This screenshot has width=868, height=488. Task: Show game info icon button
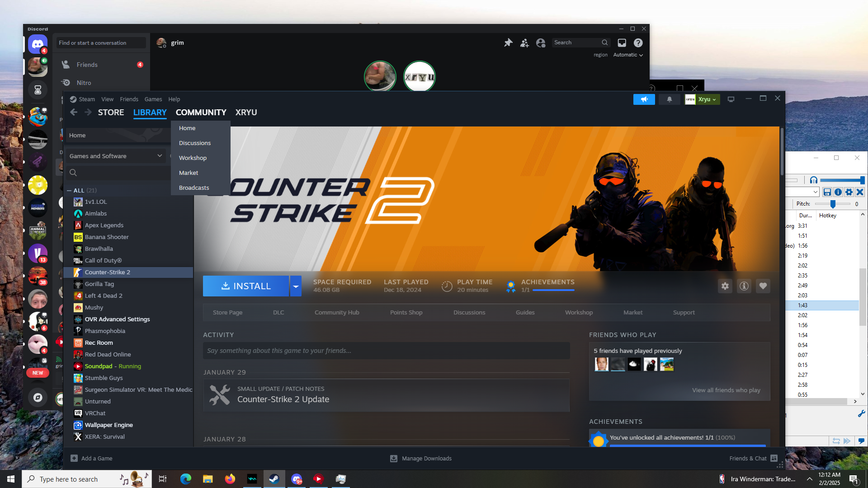tap(744, 286)
